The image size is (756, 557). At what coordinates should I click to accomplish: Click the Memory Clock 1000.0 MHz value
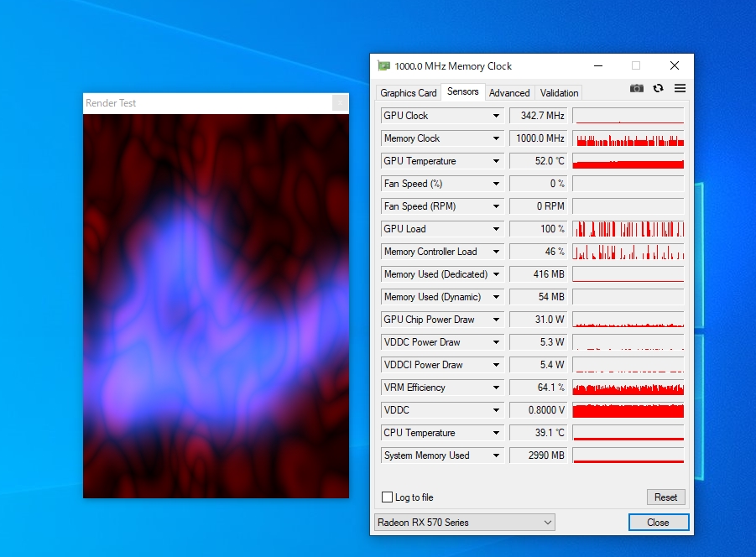click(x=539, y=138)
